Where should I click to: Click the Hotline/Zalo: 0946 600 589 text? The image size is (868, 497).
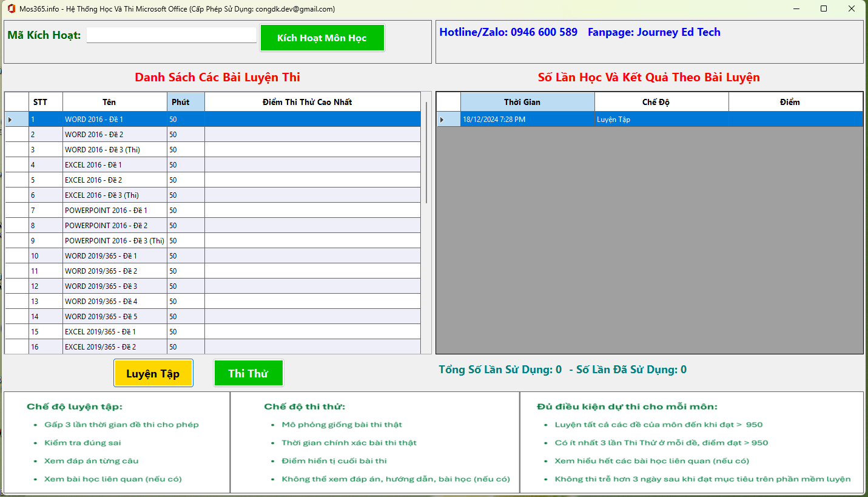pyautogui.click(x=508, y=32)
